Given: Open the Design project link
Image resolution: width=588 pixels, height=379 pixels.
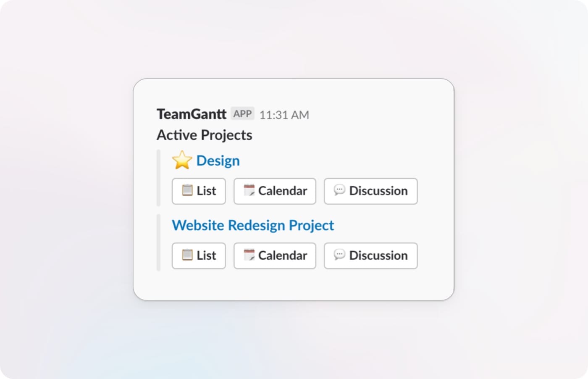Looking at the screenshot, I should [218, 161].
